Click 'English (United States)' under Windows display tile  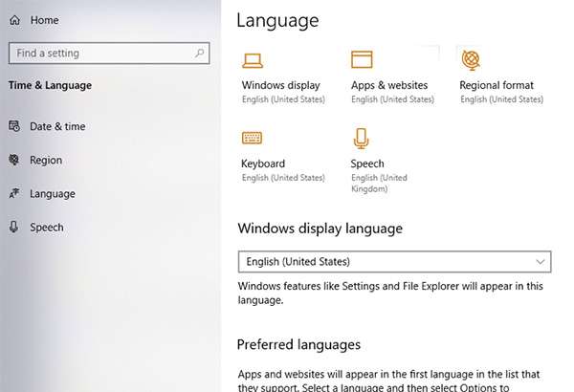tap(283, 99)
